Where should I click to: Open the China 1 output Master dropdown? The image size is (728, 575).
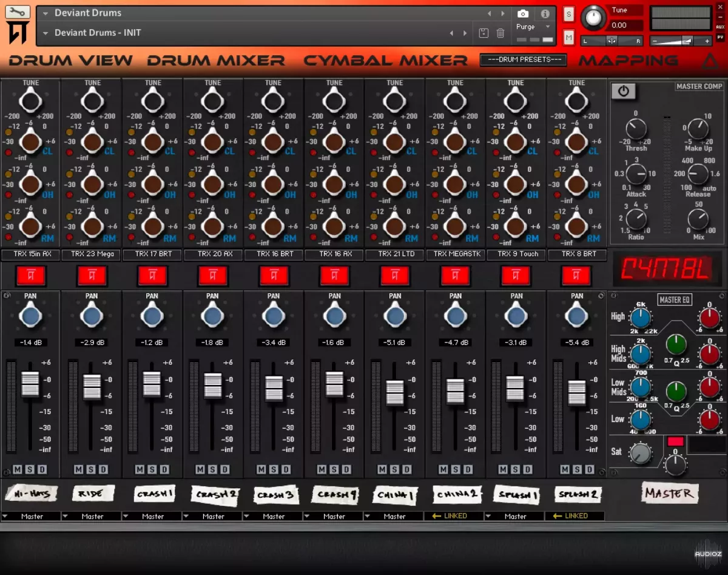[394, 517]
